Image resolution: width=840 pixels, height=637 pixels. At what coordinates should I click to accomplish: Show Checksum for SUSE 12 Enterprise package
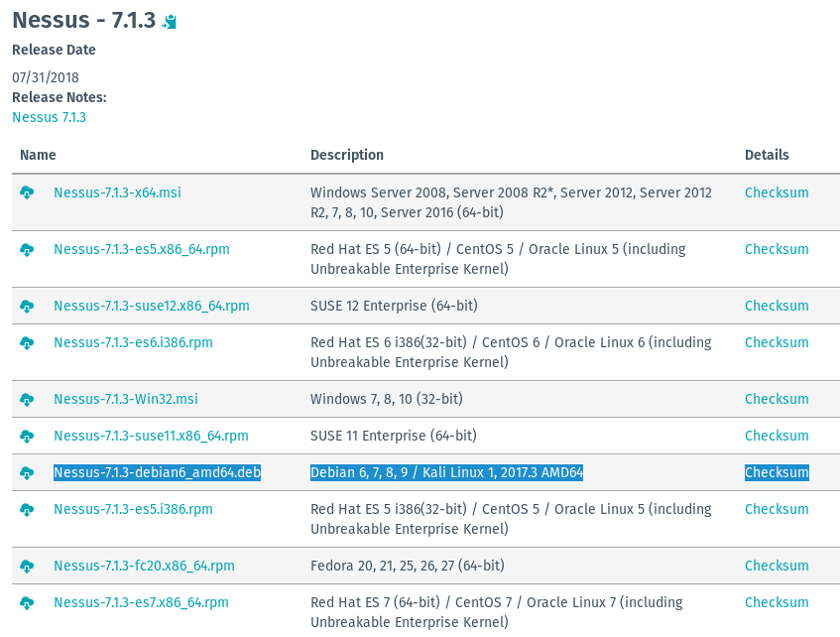(x=777, y=306)
